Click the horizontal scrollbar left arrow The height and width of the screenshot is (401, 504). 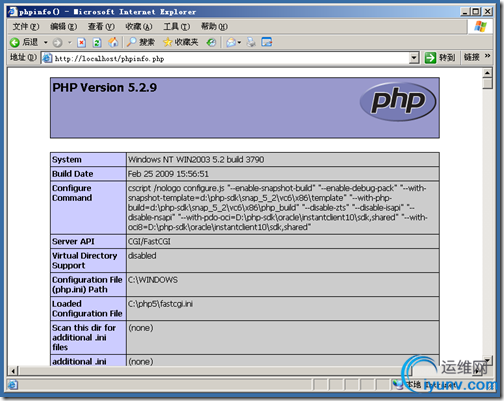point(13,371)
